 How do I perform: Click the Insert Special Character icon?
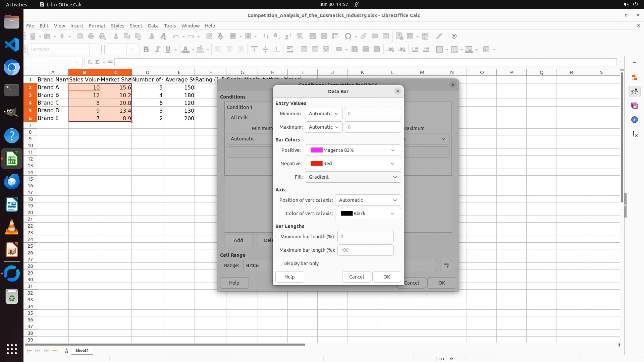point(348,36)
